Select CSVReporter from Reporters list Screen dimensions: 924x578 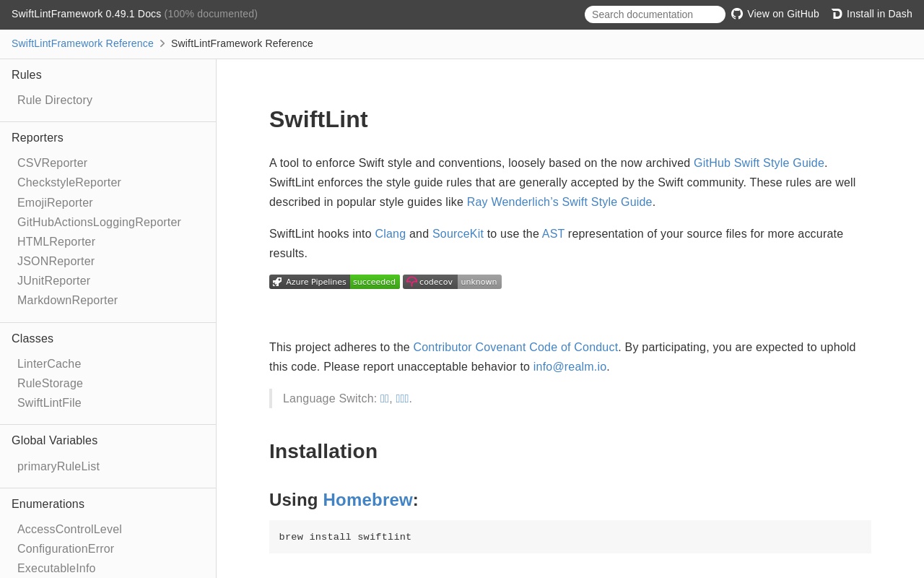pos(52,163)
